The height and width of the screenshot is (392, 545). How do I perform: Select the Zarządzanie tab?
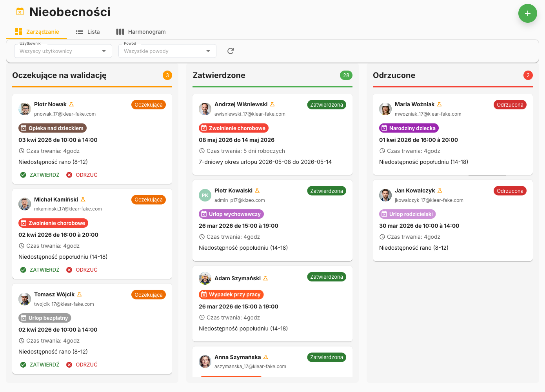click(x=37, y=32)
